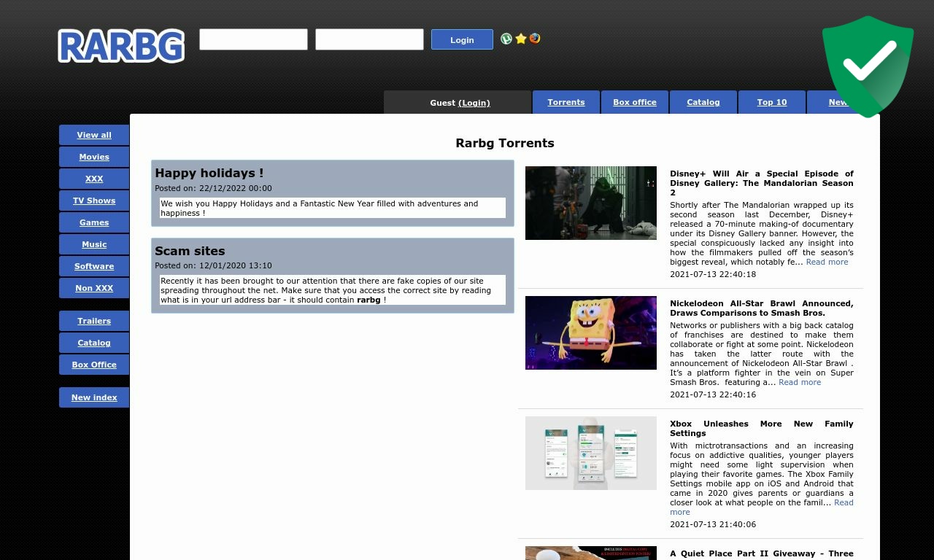
Task: Click the Scam sites heading
Action: coord(190,251)
